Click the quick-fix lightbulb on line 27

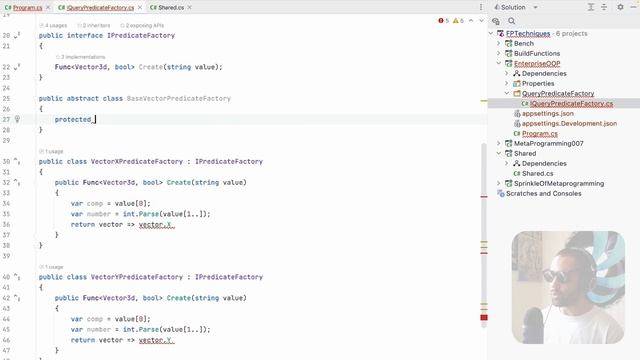point(17,119)
